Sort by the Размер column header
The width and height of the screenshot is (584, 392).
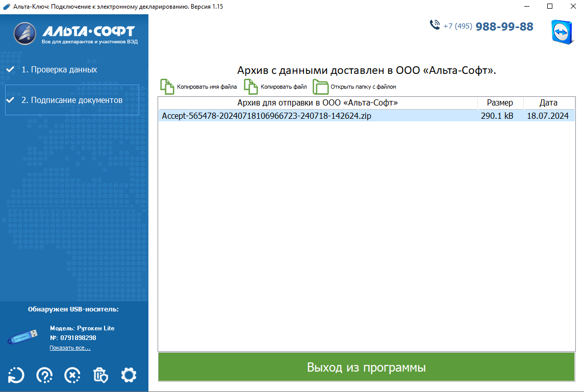pos(500,103)
